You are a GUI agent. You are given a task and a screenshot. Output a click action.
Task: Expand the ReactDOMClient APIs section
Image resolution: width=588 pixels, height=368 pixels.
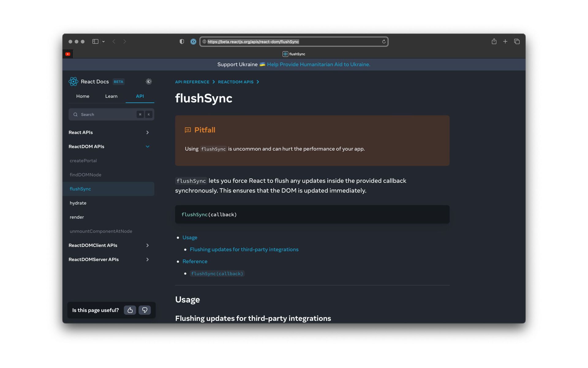[147, 245]
